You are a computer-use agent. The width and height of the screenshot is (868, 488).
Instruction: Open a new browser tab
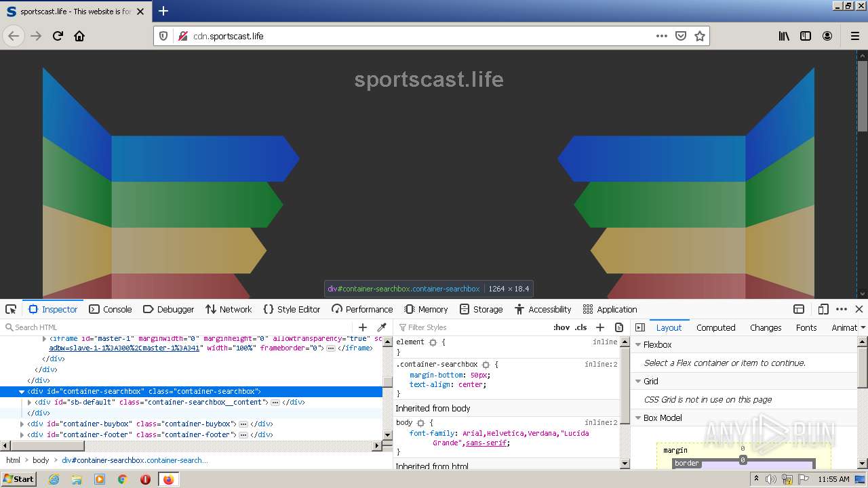coord(163,11)
